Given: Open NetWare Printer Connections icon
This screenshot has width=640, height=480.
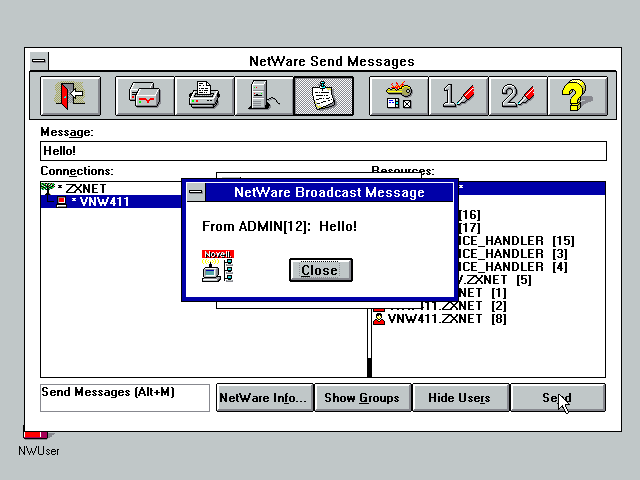Looking at the screenshot, I should click(204, 96).
